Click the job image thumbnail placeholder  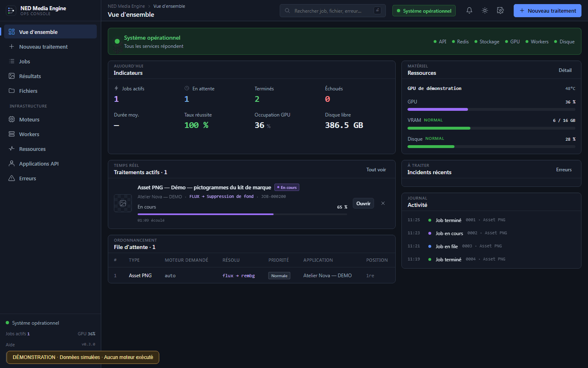point(123,203)
